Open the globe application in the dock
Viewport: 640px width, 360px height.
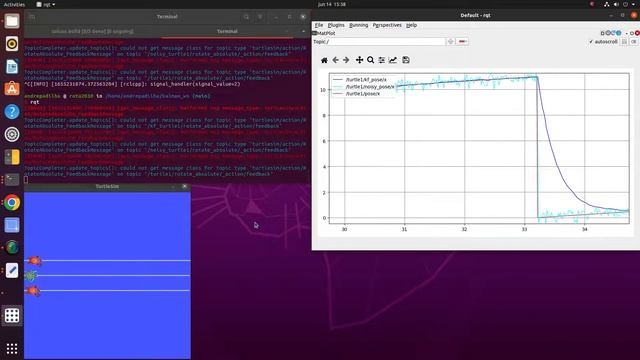click(12, 247)
